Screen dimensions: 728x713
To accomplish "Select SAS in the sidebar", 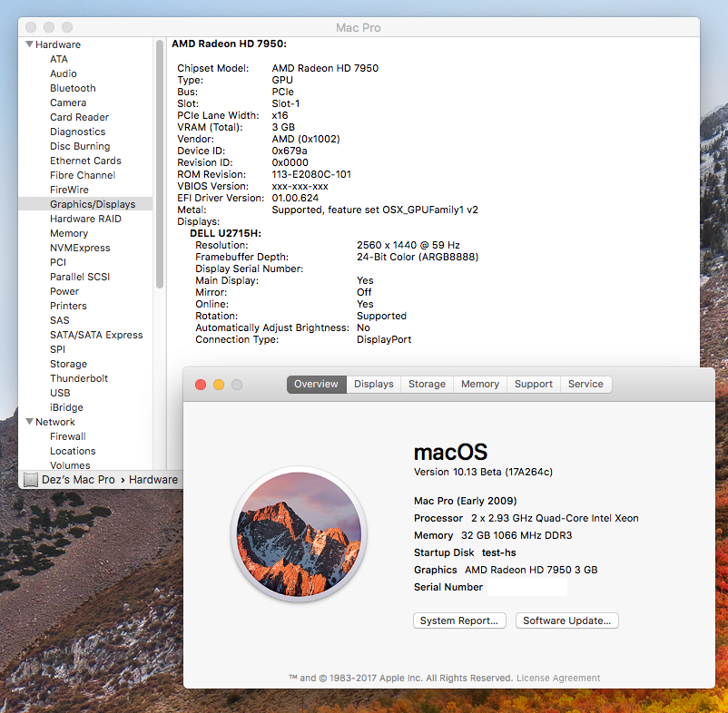I will (59, 320).
